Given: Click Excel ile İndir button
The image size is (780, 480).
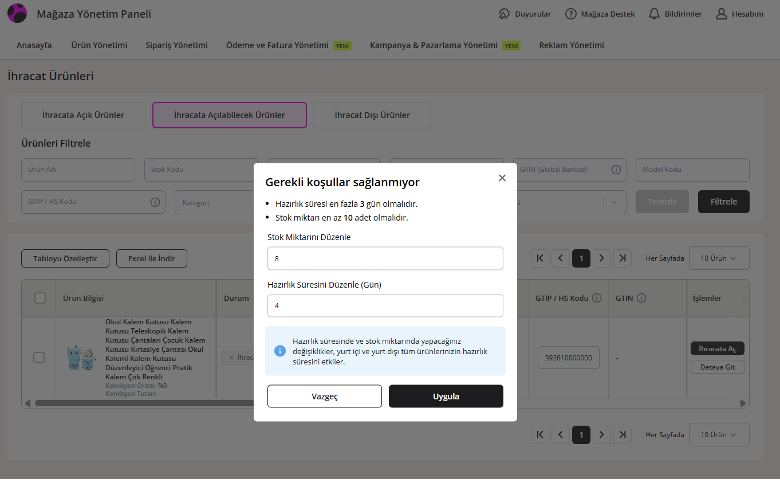Looking at the screenshot, I should pyautogui.click(x=152, y=259).
